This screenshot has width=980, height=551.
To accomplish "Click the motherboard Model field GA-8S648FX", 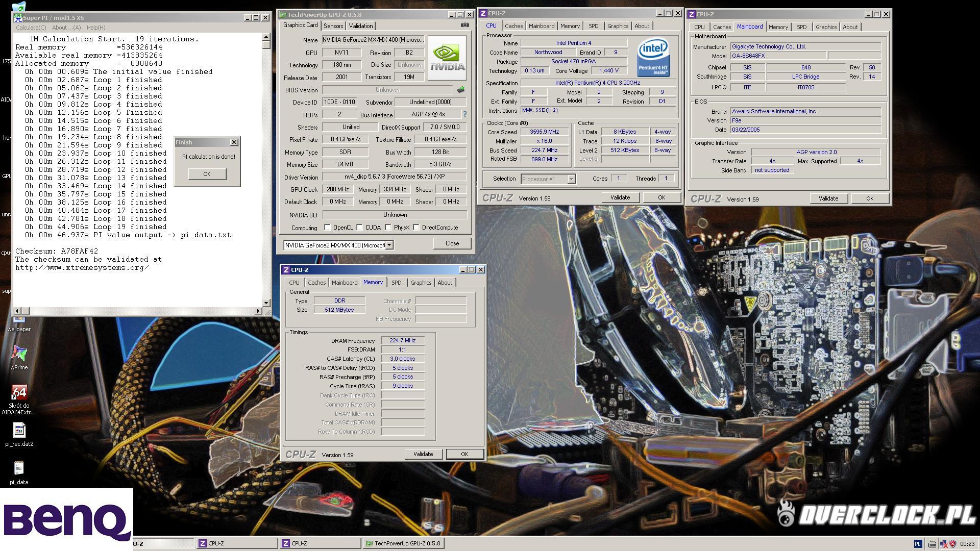I will [778, 56].
